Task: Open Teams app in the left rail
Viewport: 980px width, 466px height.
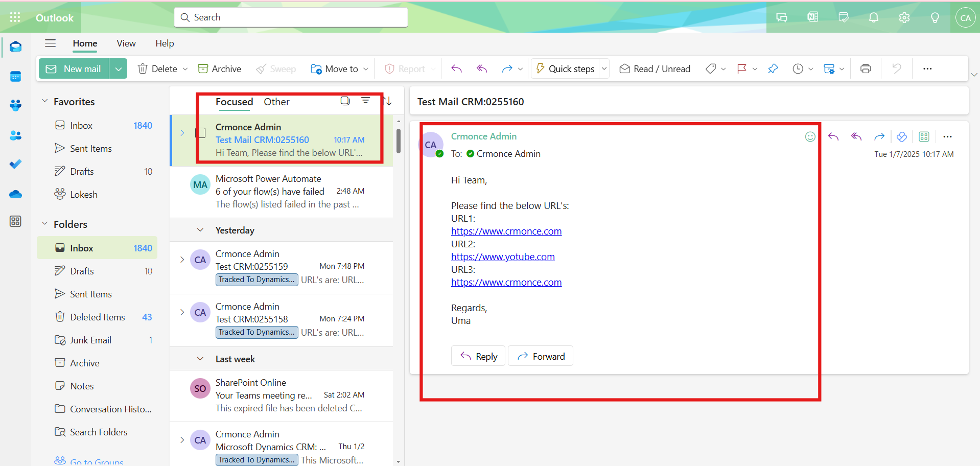Action: [15, 105]
